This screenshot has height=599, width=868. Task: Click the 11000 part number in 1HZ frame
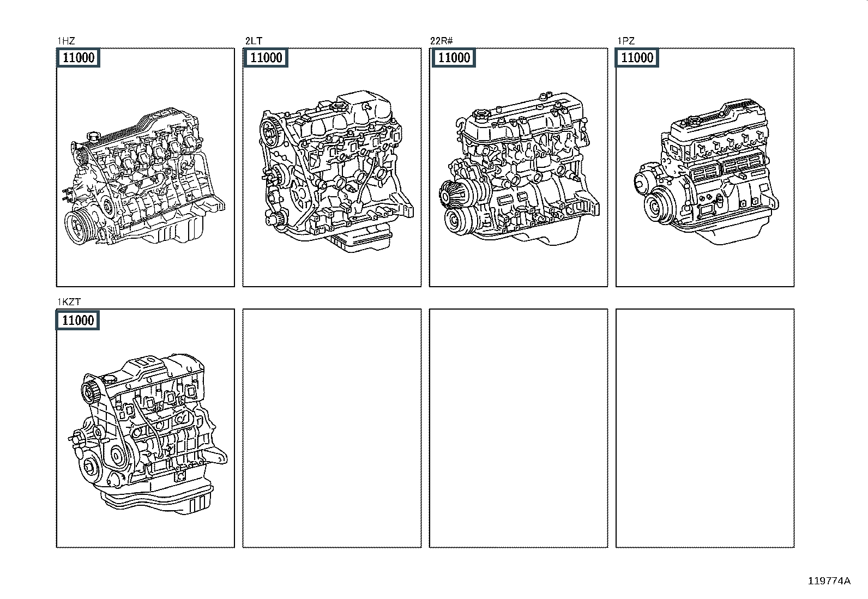79,58
